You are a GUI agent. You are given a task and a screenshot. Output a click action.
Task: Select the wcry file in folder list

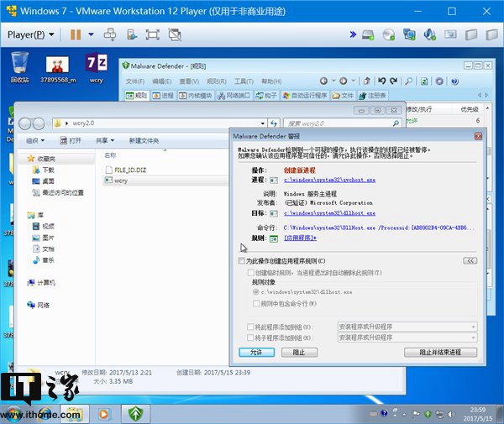121,181
